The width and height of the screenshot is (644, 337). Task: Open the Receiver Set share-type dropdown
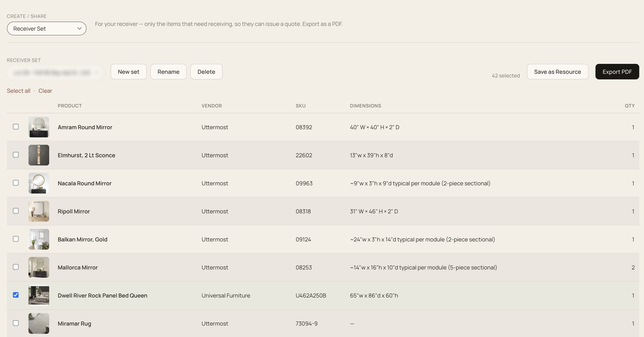47,29
